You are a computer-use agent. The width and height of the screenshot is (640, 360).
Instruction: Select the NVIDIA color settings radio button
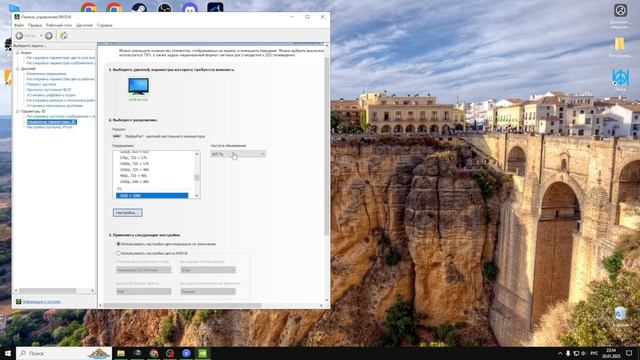[118, 253]
